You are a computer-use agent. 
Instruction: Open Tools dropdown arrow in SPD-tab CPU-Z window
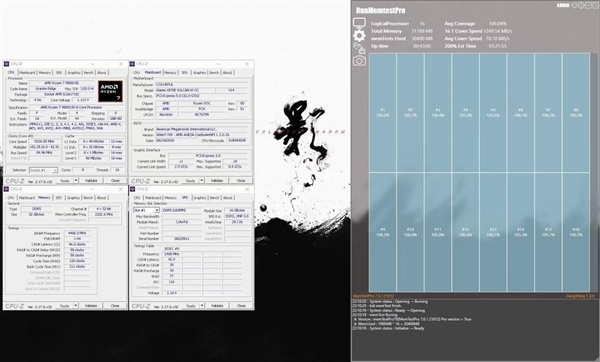click(x=202, y=305)
